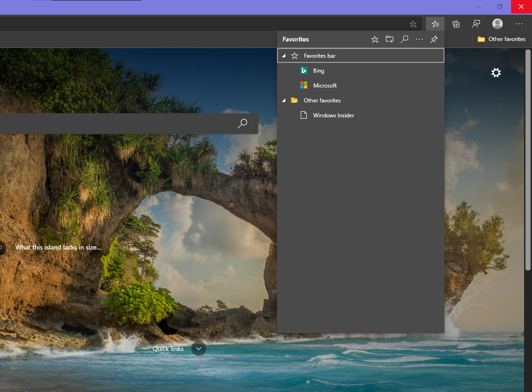532x392 pixels.
Task: Search favorites with the magnifier icon
Action: (405, 39)
